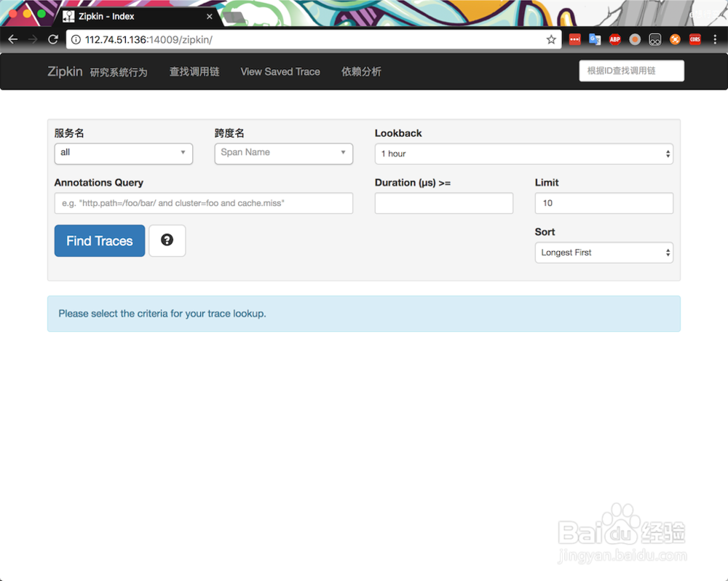The image size is (728, 581).
Task: Bookmark this page with the star icon
Action: point(551,39)
